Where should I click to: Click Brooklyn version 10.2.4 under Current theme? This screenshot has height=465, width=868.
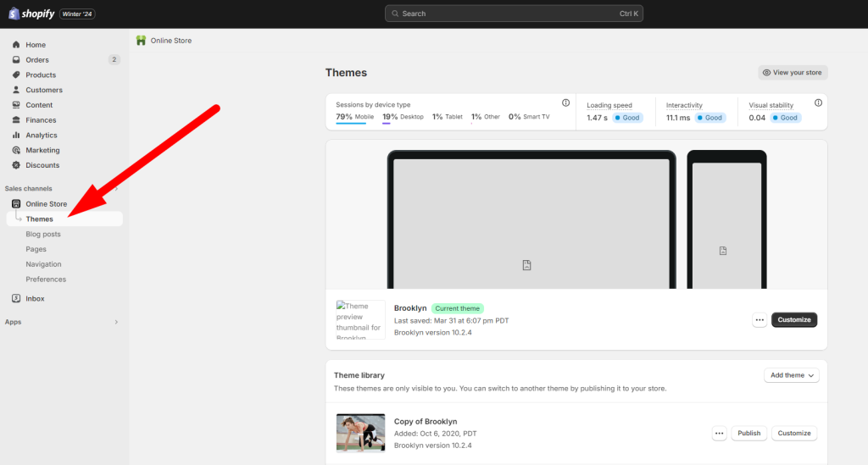pyautogui.click(x=433, y=333)
